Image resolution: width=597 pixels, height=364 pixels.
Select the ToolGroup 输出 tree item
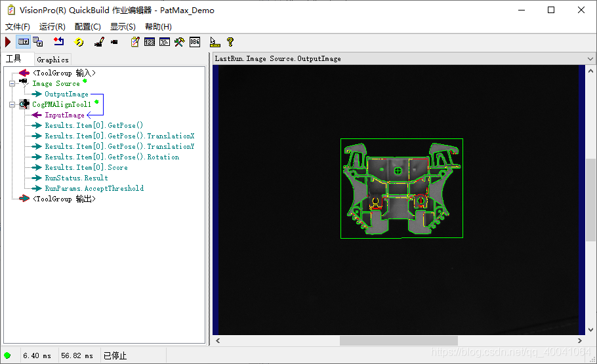pyautogui.click(x=64, y=199)
